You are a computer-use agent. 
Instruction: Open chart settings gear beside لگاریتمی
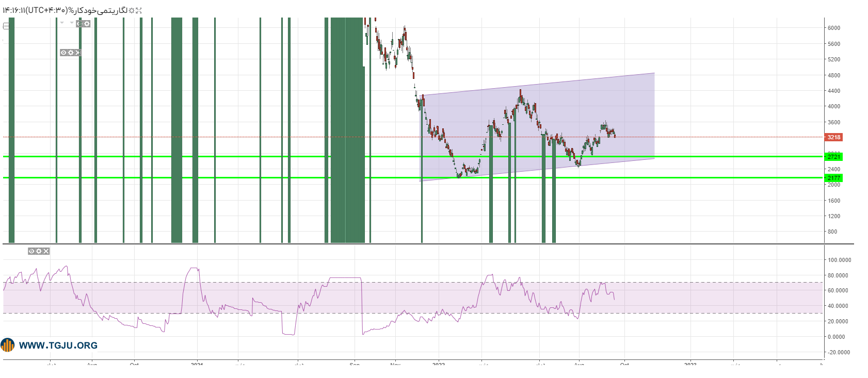coord(132,10)
